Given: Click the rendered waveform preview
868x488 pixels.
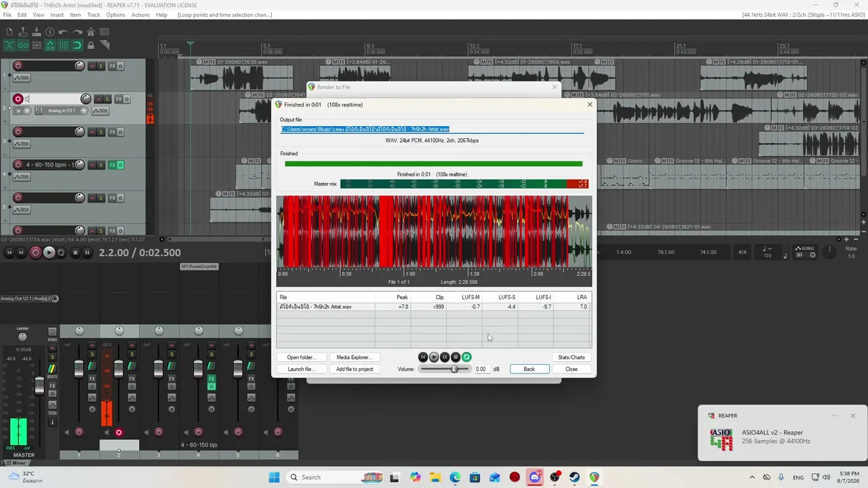Looking at the screenshot, I should coord(434,232).
